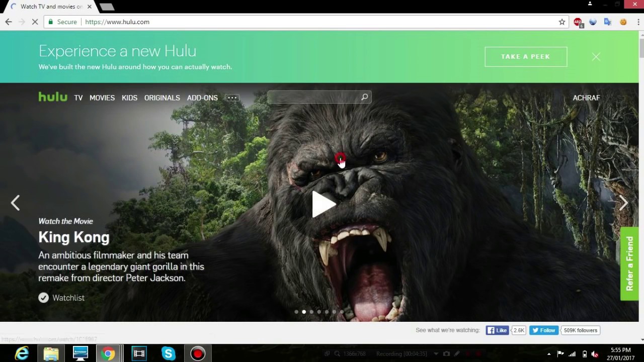
Task: Click the Action Center flag icon
Action: pos(560,354)
